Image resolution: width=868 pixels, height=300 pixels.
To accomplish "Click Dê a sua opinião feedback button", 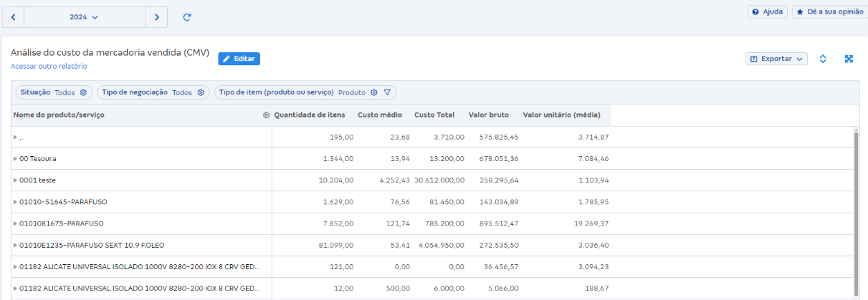I will pos(829,12).
